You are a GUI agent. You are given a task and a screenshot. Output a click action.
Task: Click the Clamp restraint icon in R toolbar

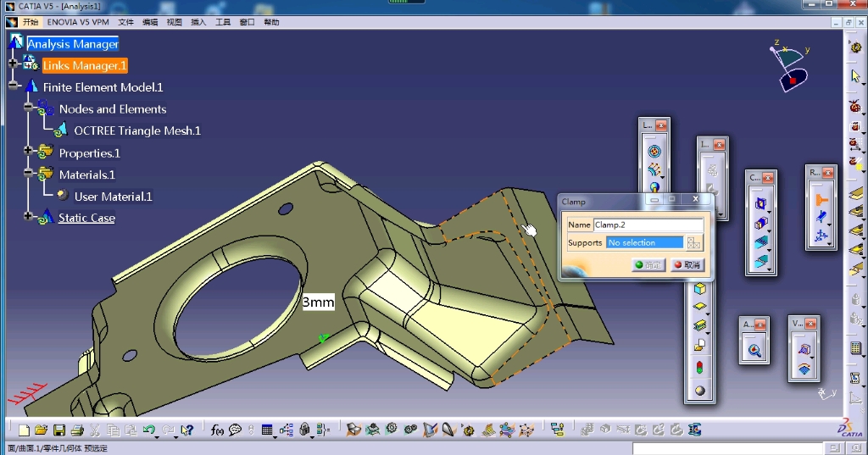coord(821,198)
